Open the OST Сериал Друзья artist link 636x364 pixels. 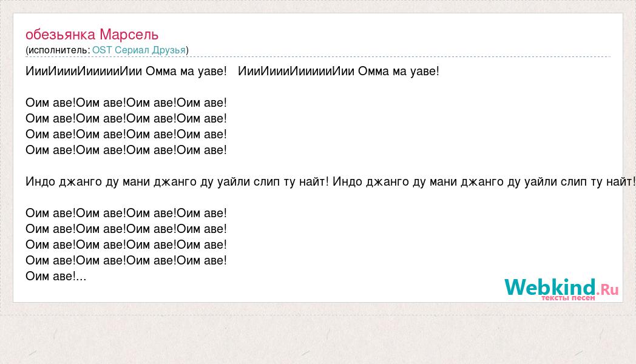tap(139, 50)
